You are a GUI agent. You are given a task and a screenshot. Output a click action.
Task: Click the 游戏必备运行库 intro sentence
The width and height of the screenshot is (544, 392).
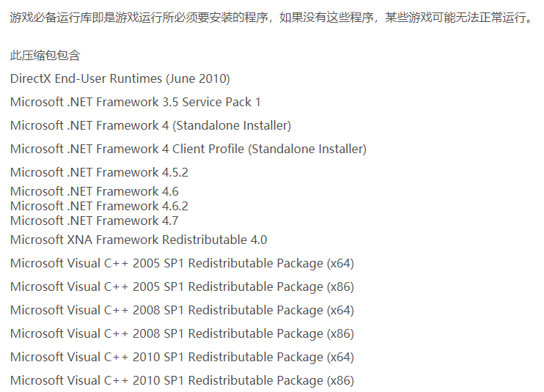[272, 17]
